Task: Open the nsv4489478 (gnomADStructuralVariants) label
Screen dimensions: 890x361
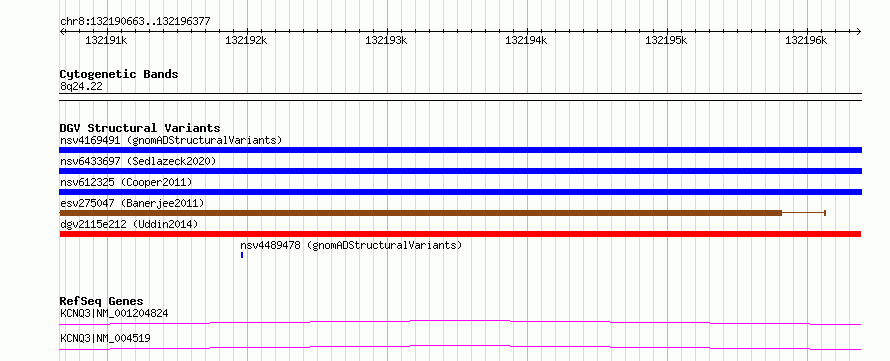Action: pos(351,245)
